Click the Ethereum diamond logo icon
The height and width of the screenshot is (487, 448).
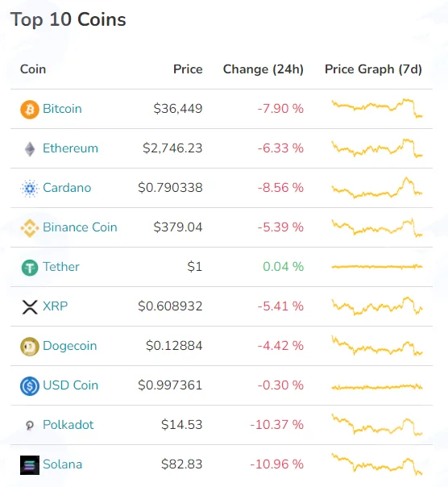tap(30, 149)
